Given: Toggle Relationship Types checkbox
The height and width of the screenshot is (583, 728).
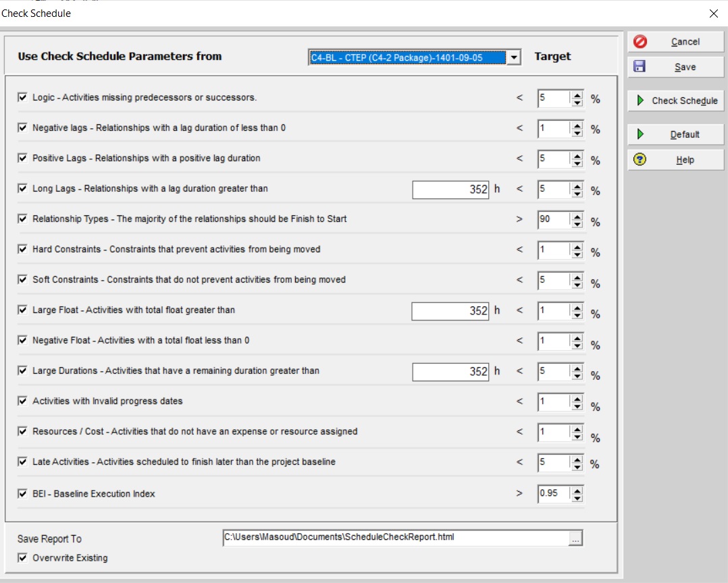Looking at the screenshot, I should (22, 219).
